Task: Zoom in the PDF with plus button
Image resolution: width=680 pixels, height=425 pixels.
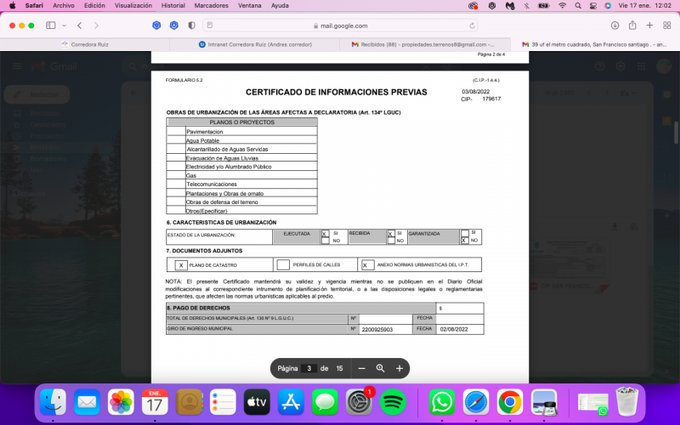Action: (x=399, y=368)
